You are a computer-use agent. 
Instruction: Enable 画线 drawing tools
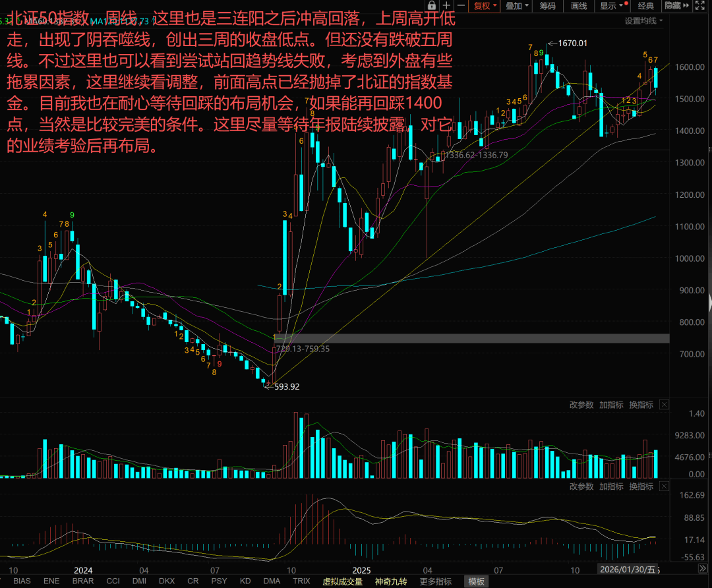point(578,6)
